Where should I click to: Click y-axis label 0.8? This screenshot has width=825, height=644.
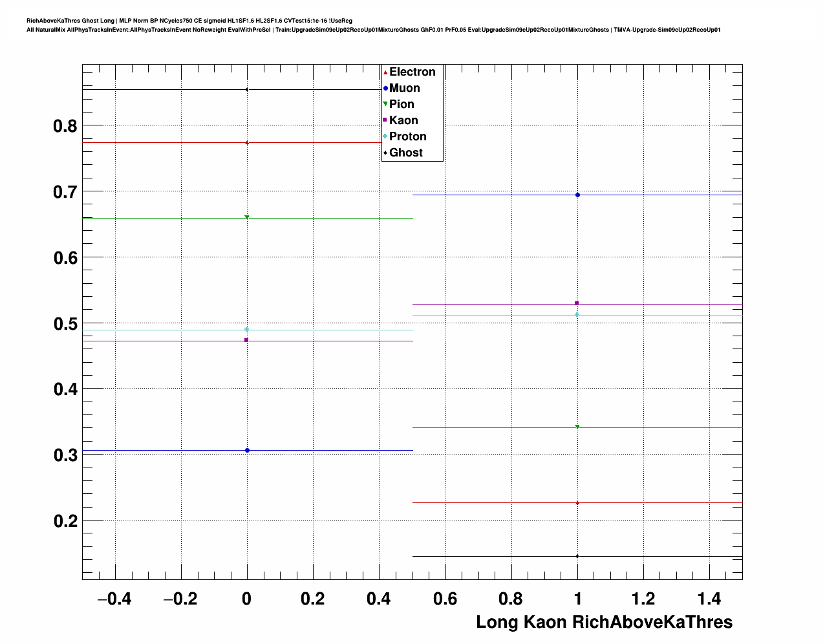coord(65,126)
